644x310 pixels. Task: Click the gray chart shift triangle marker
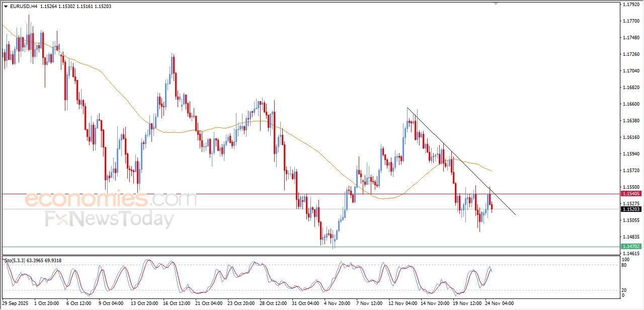coord(497,4)
